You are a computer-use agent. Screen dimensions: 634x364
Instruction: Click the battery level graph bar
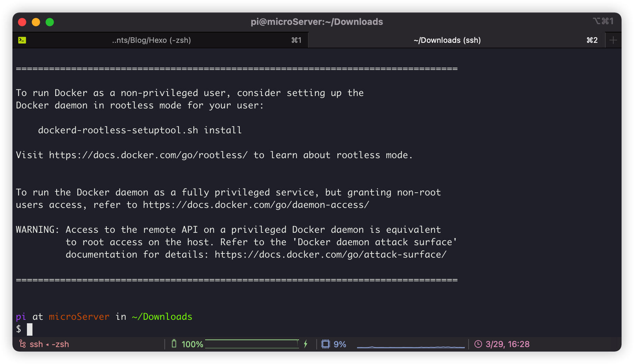(x=252, y=344)
